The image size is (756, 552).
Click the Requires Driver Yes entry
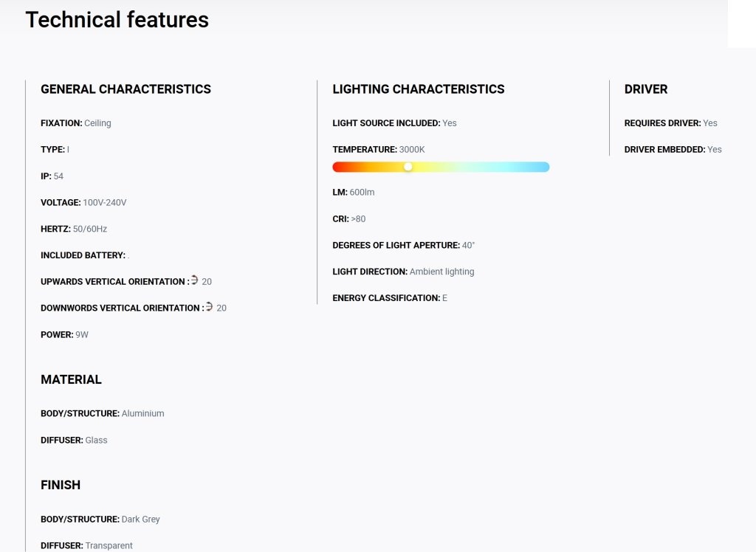tap(670, 123)
